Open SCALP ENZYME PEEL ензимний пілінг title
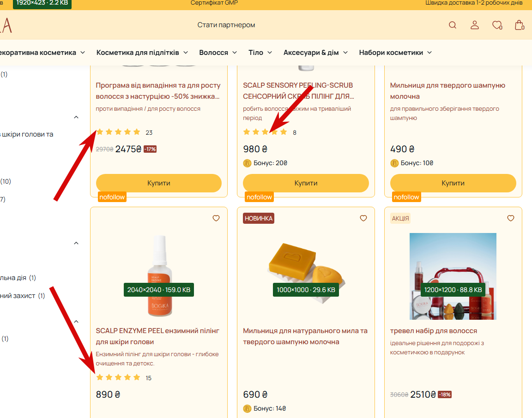532x418 pixels. pyautogui.click(x=157, y=336)
